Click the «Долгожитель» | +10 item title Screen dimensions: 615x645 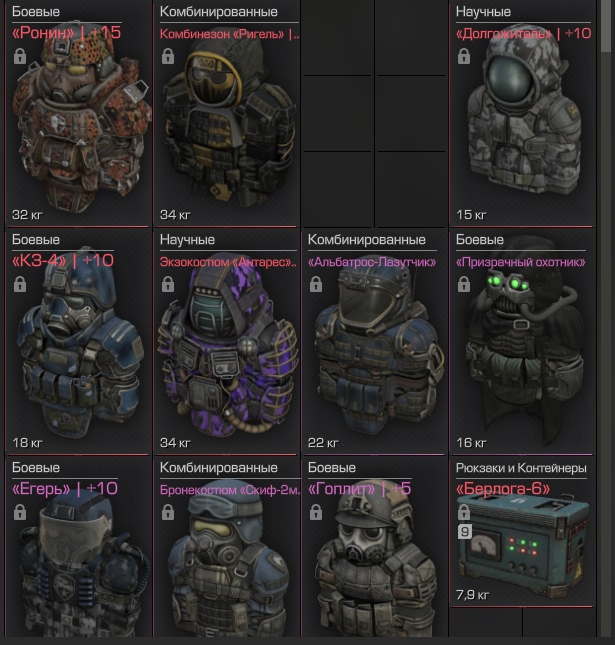[523, 33]
